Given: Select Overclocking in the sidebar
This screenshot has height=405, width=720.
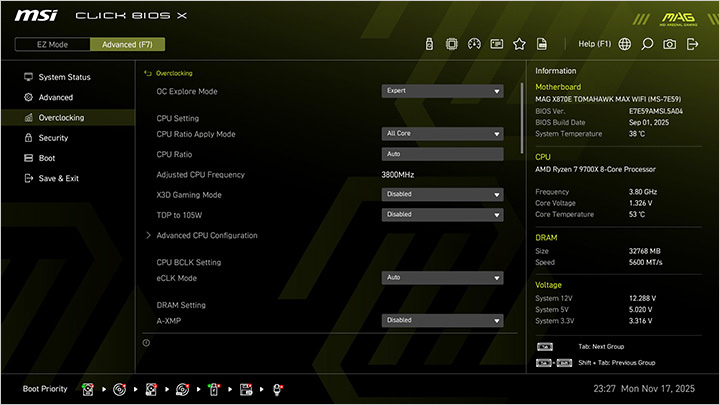Looking at the screenshot, I should tap(68, 118).
